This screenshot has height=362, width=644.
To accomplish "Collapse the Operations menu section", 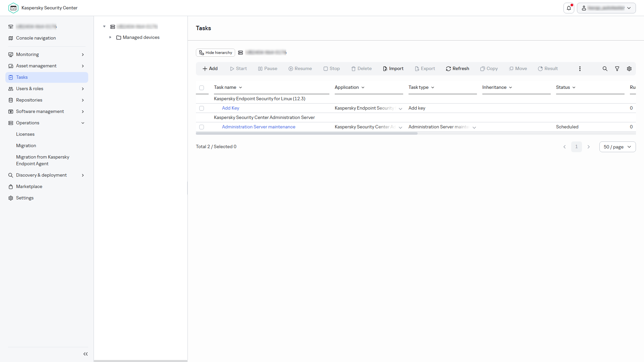I will point(47,123).
